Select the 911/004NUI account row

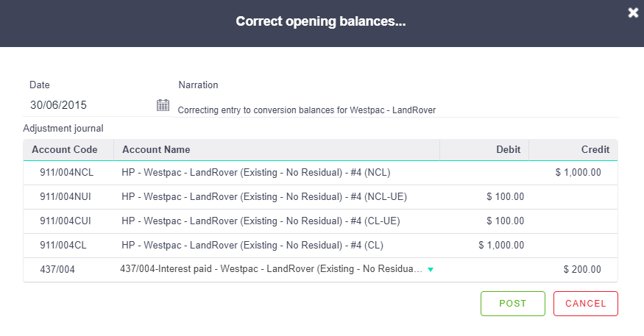pyautogui.click(x=320, y=197)
